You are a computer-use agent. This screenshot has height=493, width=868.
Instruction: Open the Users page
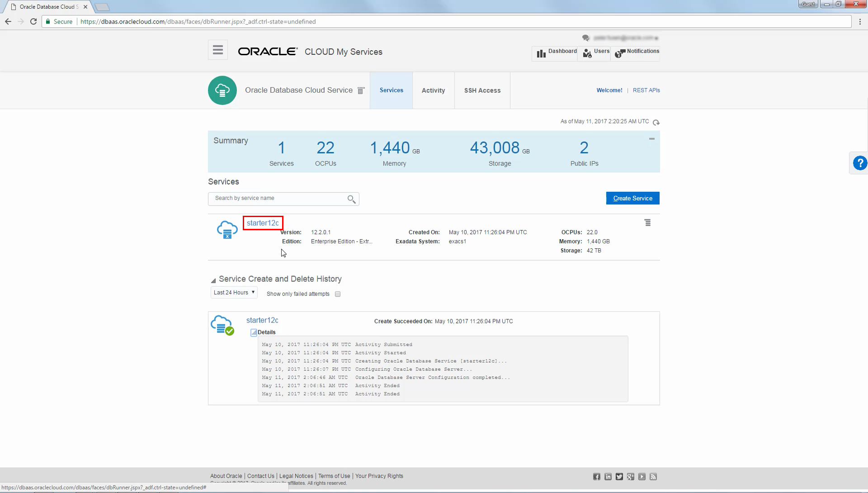pyautogui.click(x=596, y=53)
